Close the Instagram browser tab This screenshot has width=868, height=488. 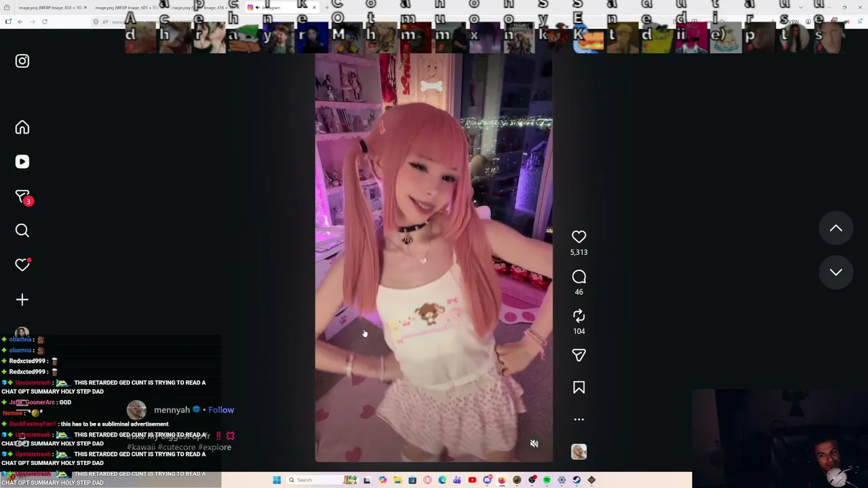314,7
